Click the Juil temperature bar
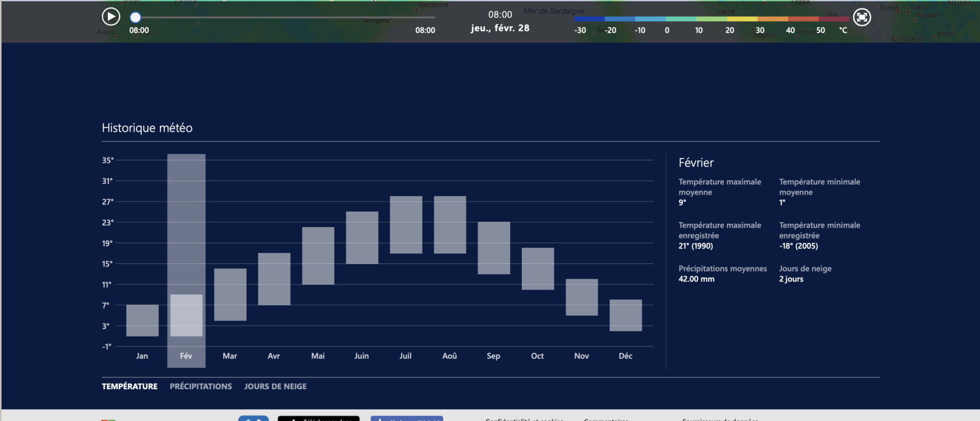The width and height of the screenshot is (980, 421). coord(406,225)
